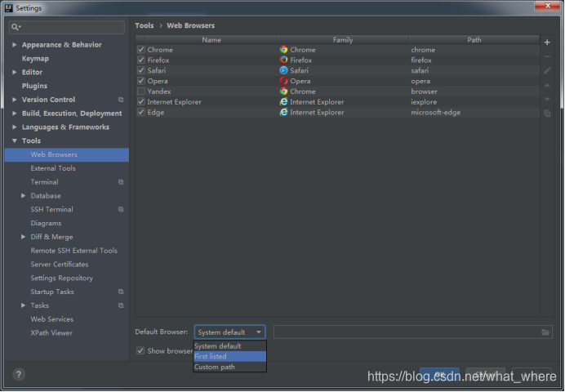Click project-level icon beside Startup Tasks
The width and height of the screenshot is (565, 392).
click(121, 292)
